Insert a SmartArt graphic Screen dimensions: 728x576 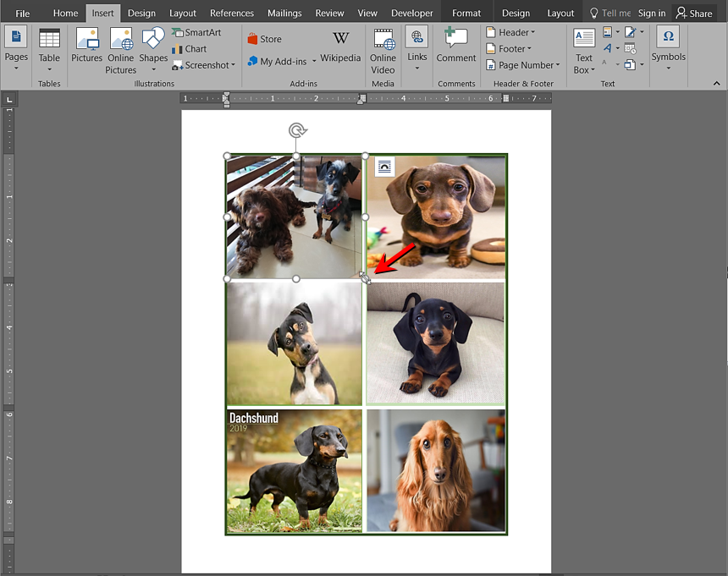(196, 32)
